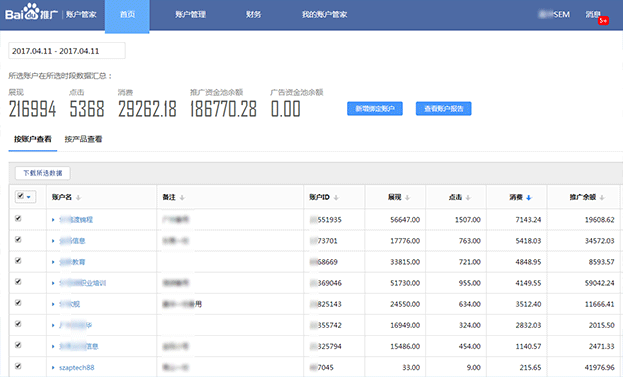This screenshot has height=377, width=623.
Task: Open the szaptech88 account link
Action: (77, 367)
